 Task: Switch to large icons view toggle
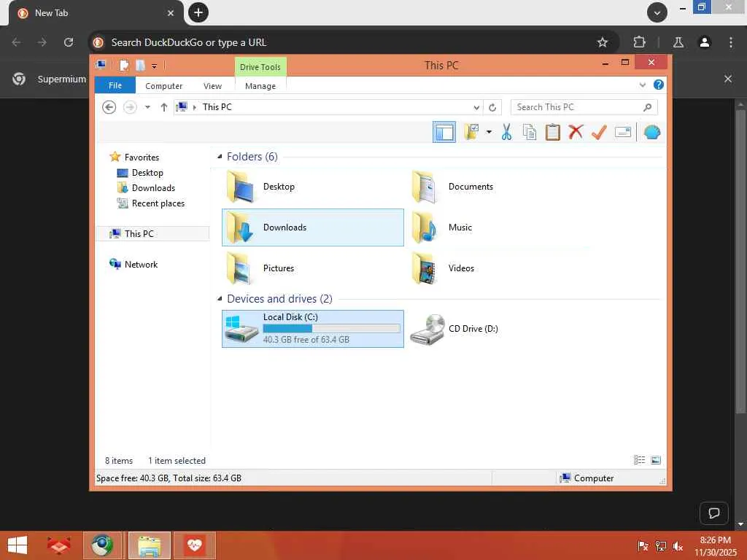point(656,460)
